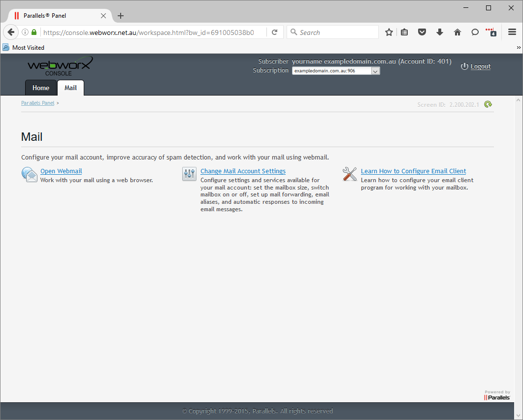
Task: Click the mail settings sliders icon
Action: tap(189, 174)
